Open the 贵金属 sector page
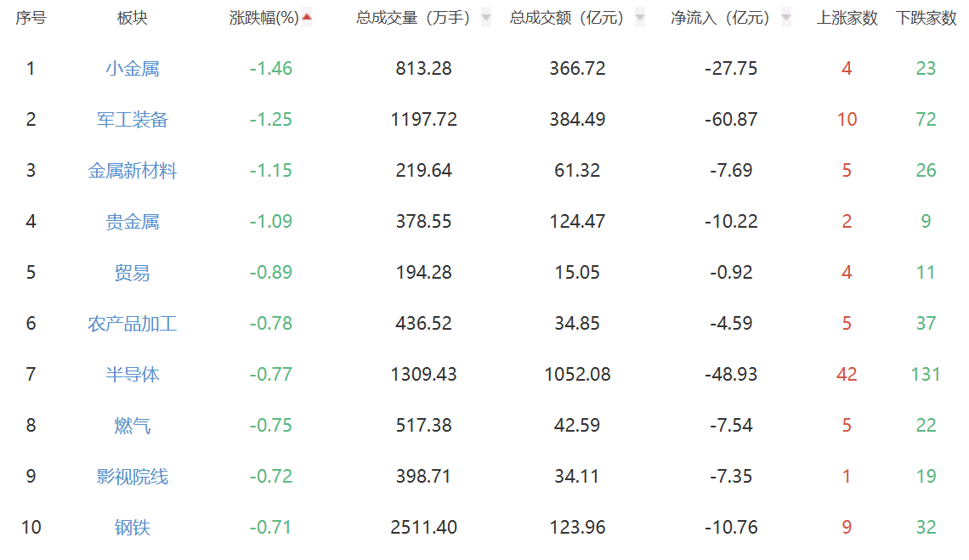 133,222
